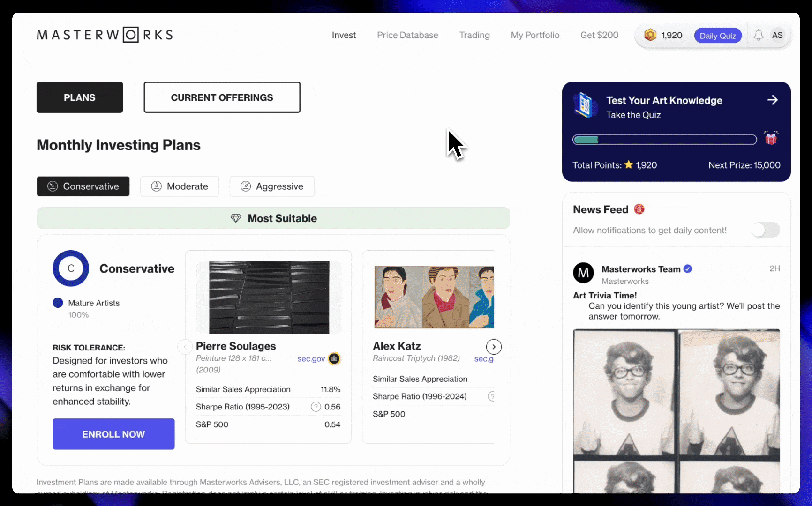Click the Sharpe Ratio (1995-2023) help icon
This screenshot has height=506, width=812.
point(316,407)
